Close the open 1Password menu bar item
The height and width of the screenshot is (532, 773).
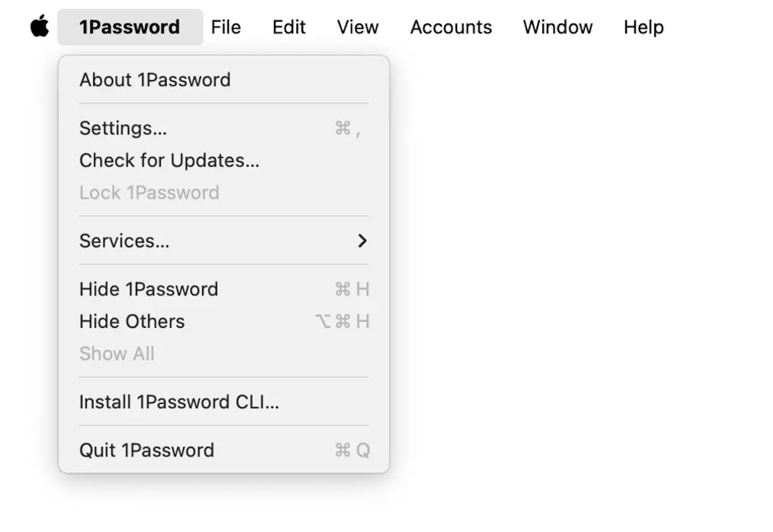130,27
